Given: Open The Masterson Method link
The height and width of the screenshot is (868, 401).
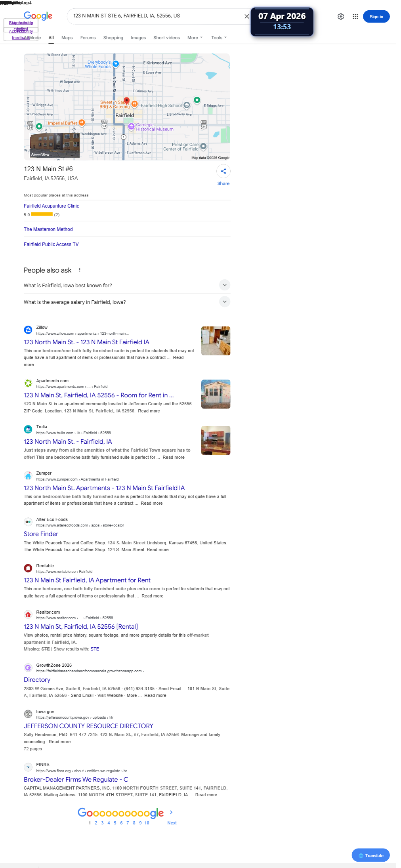Looking at the screenshot, I should 48,229.
